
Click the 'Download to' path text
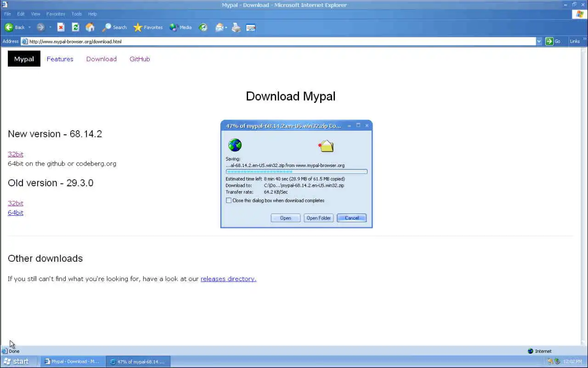click(x=304, y=185)
